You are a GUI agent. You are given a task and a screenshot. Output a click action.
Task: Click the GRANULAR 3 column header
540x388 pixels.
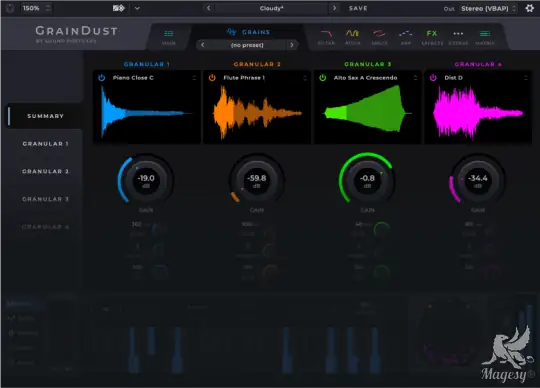(367, 64)
